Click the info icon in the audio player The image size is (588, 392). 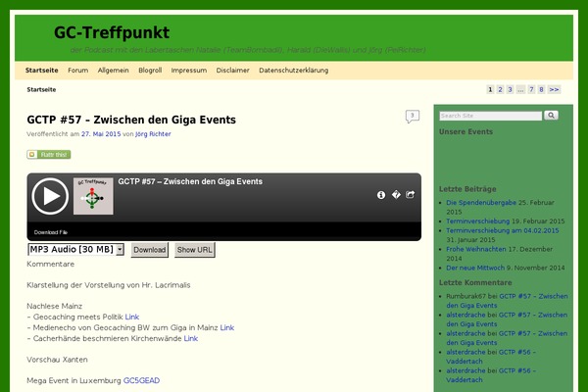(381, 195)
